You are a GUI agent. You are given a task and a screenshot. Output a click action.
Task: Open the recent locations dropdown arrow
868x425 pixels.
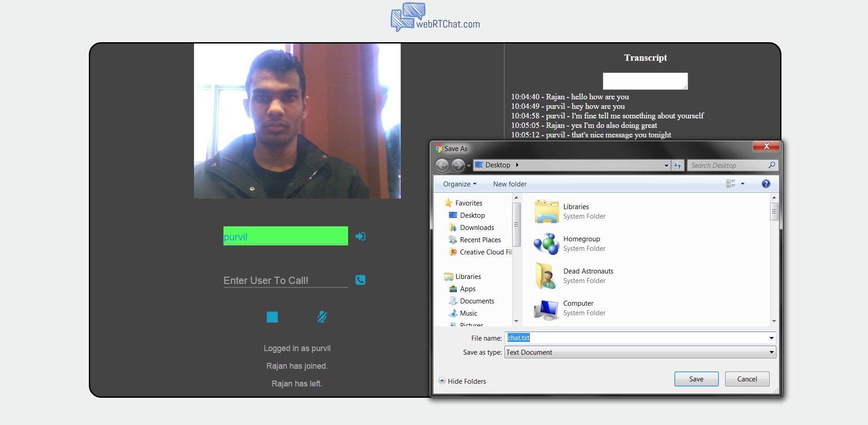[469, 166]
